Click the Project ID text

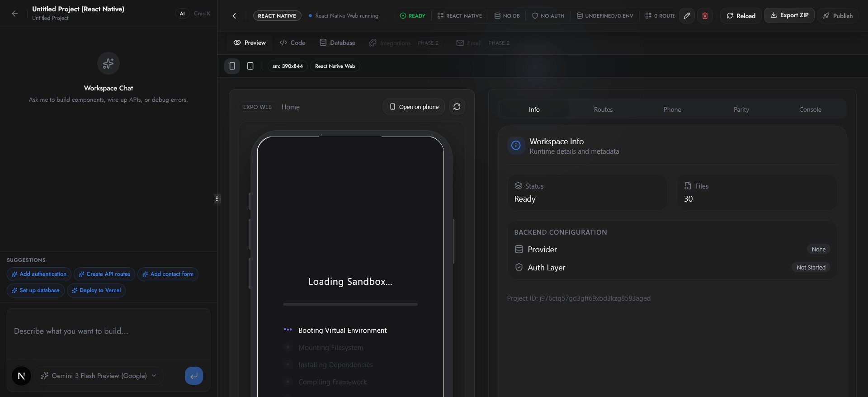click(579, 298)
